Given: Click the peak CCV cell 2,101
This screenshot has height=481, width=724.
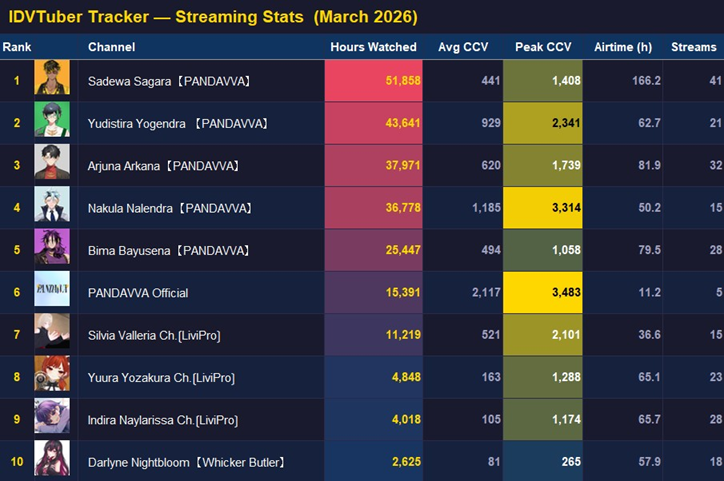Looking at the screenshot, I should pos(543,335).
